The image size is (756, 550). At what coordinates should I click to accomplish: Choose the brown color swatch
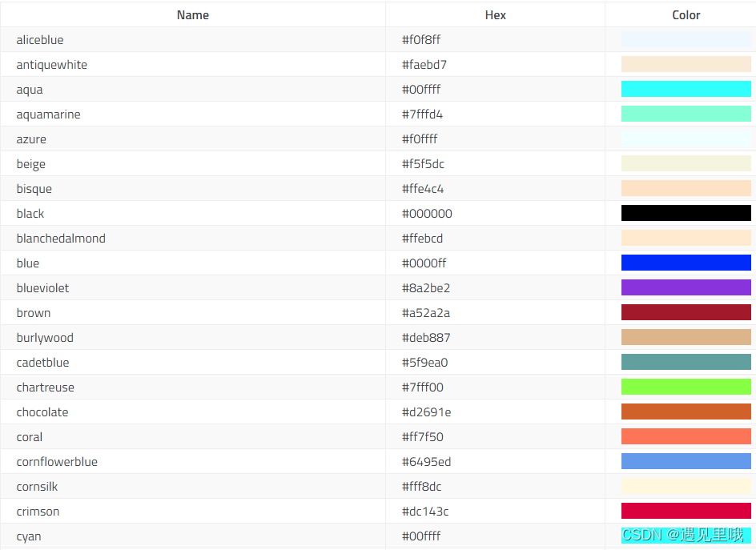(686, 312)
